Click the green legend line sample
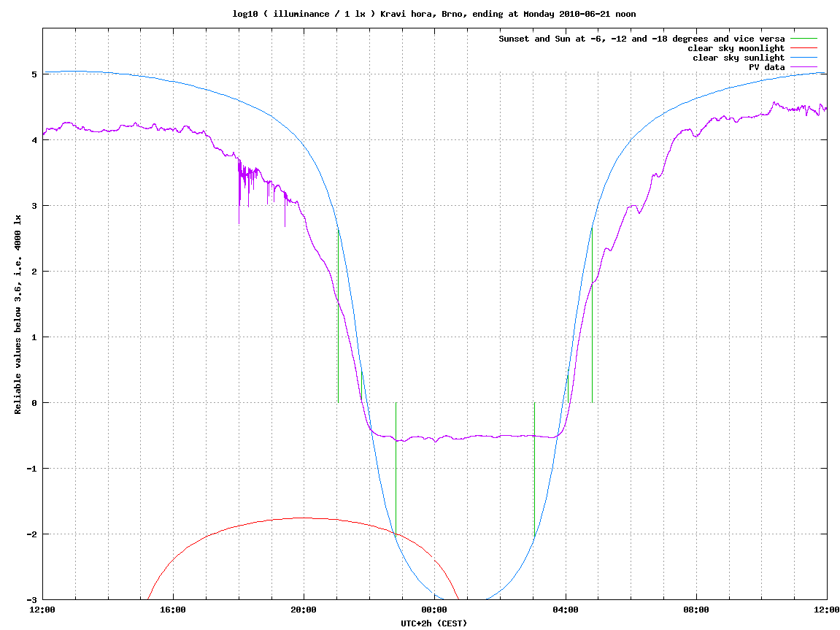This screenshot has height=630, width=840. tap(804, 39)
